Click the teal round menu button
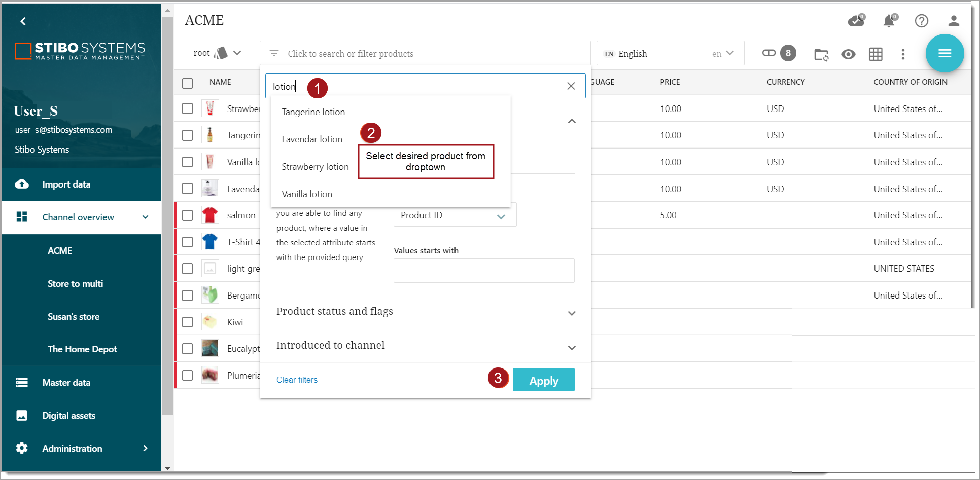The width and height of the screenshot is (980, 480). (944, 53)
